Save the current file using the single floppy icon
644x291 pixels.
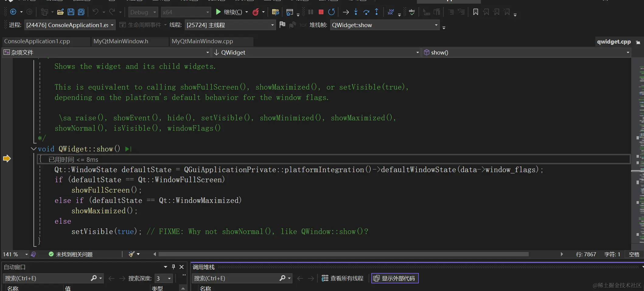pos(71,12)
